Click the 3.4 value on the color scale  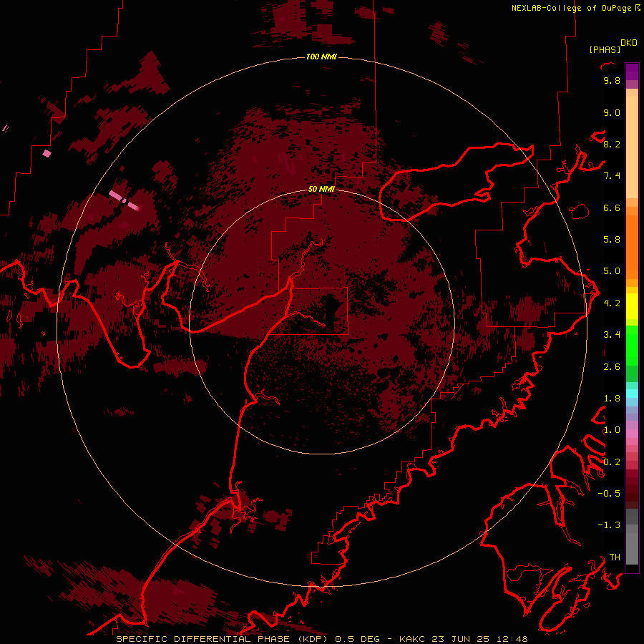point(612,335)
